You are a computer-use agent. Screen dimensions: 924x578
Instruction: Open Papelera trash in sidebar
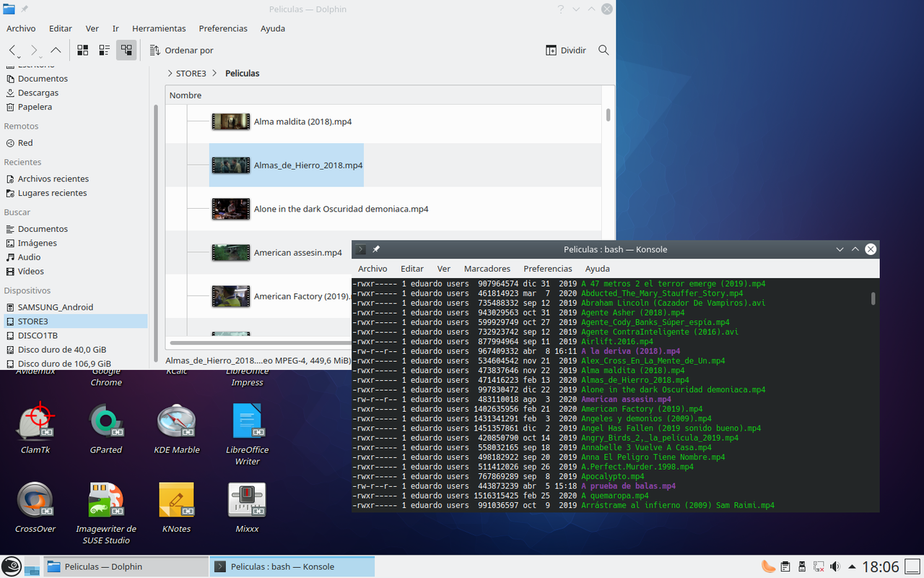(35, 106)
